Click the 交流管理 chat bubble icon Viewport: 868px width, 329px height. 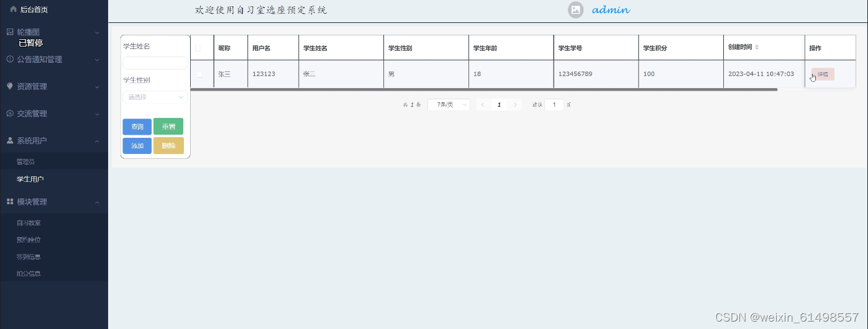[10, 114]
